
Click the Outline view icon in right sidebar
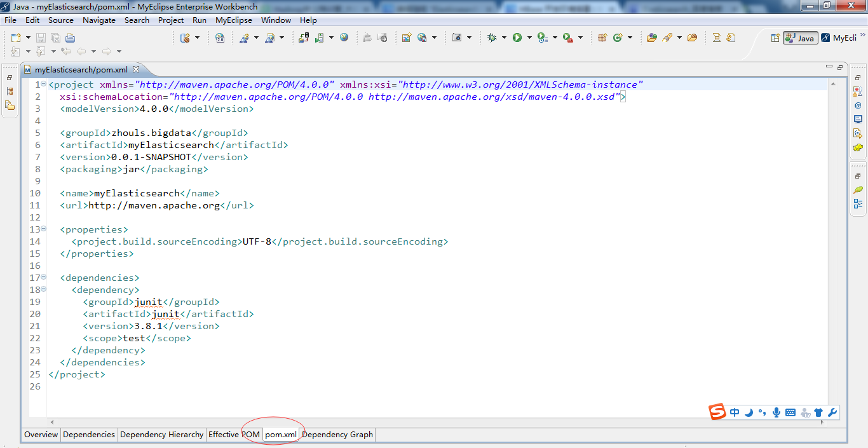tap(858, 203)
